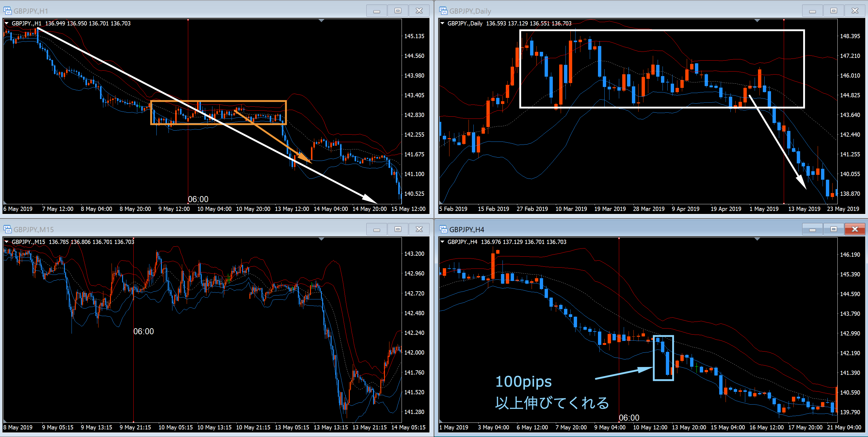This screenshot has width=868, height=437.
Task: Click the GBPJPY,H4 chart window icon
Action: click(x=443, y=229)
